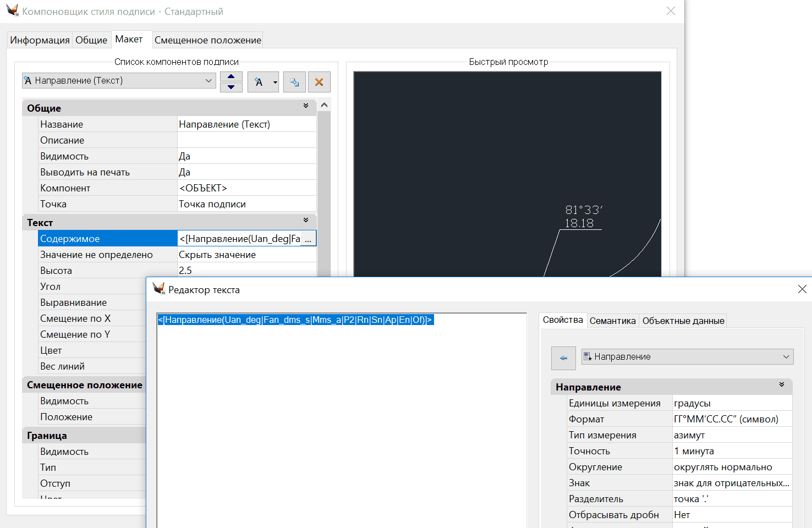Click the copy component icon
This screenshot has height=528, width=812.
294,82
